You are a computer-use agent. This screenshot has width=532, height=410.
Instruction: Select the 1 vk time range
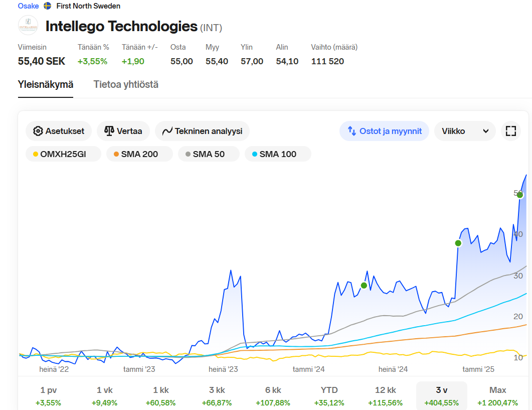click(104, 396)
